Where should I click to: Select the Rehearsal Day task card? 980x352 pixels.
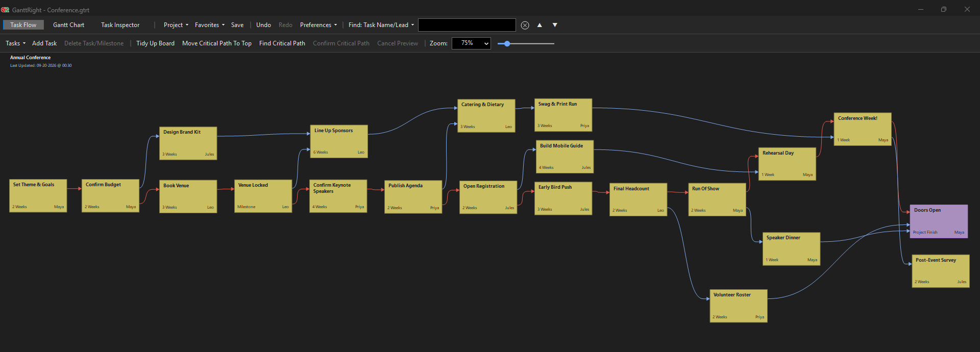point(787,164)
